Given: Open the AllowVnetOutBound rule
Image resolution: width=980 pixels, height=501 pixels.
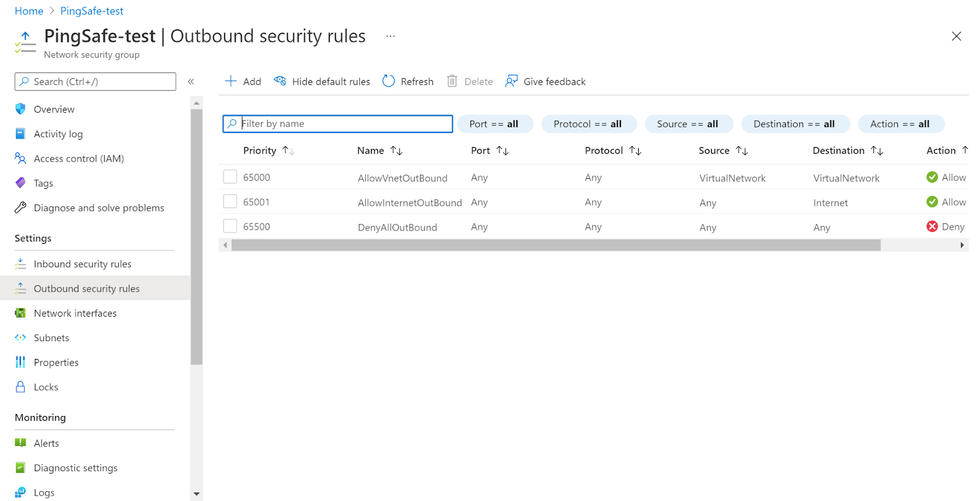Looking at the screenshot, I should point(402,178).
